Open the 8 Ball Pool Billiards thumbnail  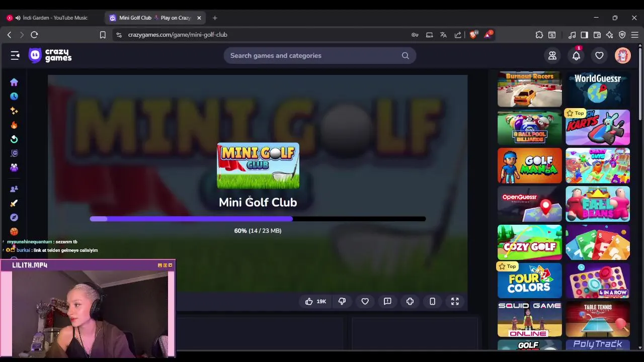530,128
